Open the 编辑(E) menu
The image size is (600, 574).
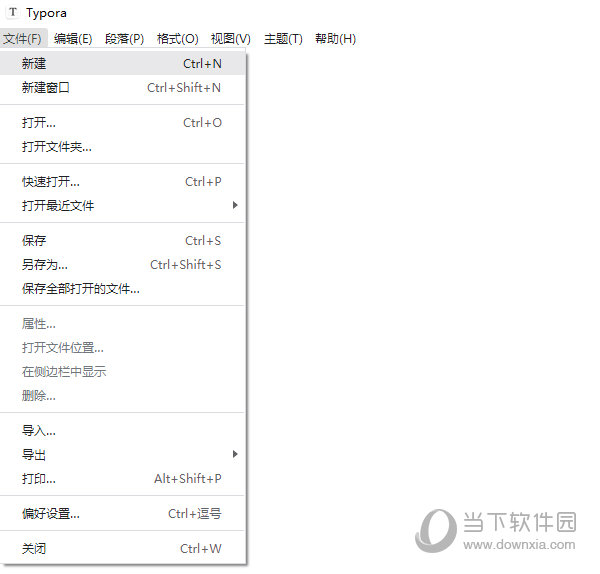[73, 39]
